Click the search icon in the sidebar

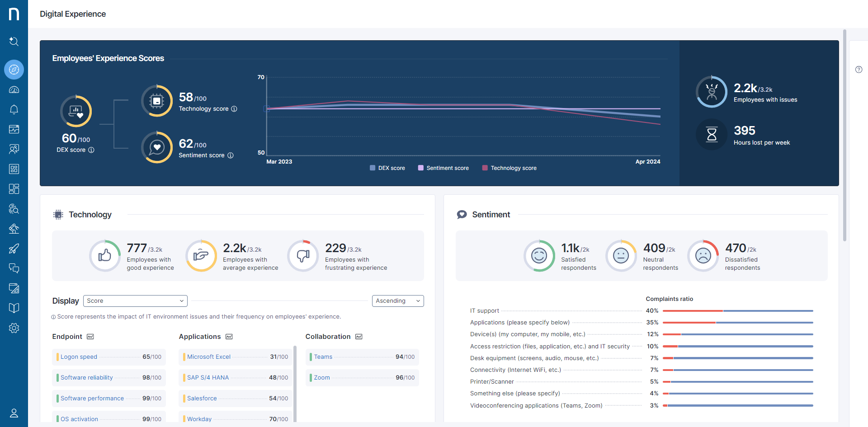point(14,42)
